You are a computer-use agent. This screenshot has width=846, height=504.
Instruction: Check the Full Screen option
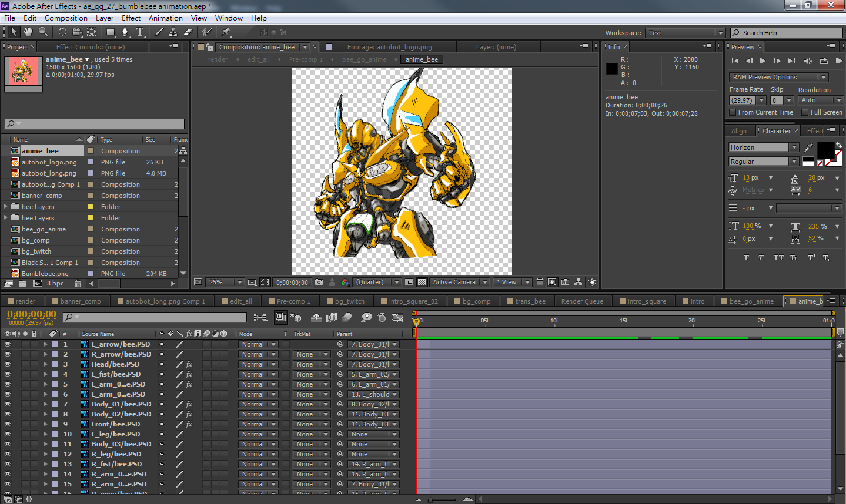pos(805,112)
